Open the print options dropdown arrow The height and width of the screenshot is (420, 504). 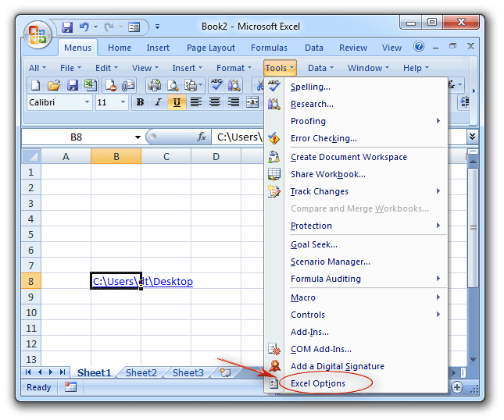[201, 85]
